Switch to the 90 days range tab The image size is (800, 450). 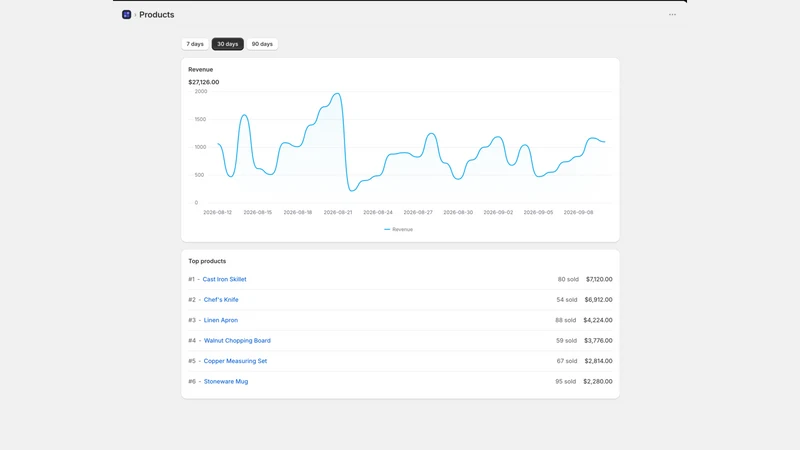(x=262, y=44)
